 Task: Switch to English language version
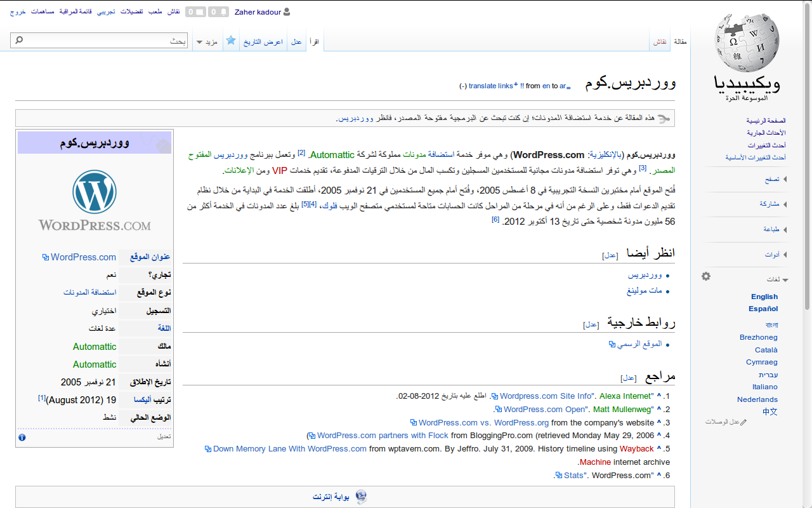(x=764, y=297)
